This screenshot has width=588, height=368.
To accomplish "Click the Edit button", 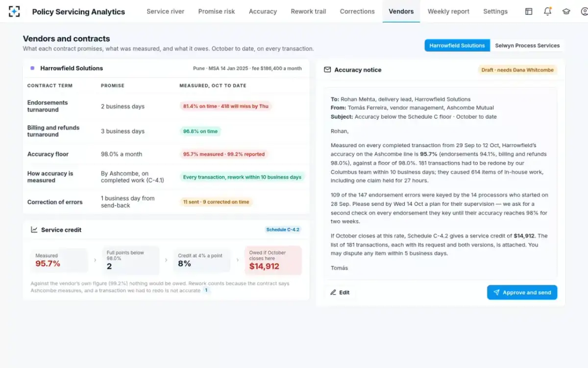I will (x=340, y=292).
